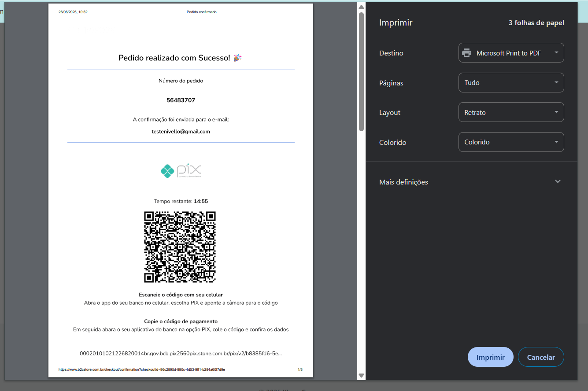Open the Layout dropdown set to Retrato
Screen dimensions: 588x391
[511, 112]
